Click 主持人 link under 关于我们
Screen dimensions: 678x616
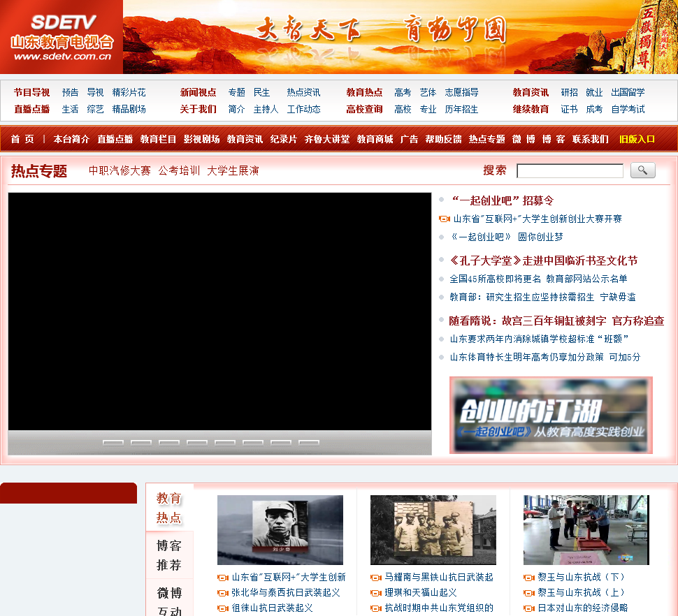266,109
